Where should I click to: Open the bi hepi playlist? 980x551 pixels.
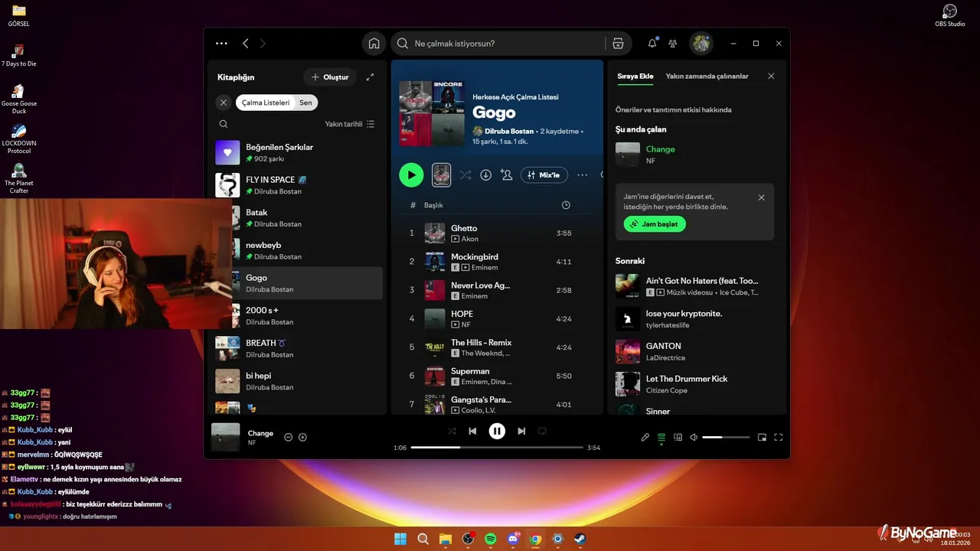tap(299, 381)
